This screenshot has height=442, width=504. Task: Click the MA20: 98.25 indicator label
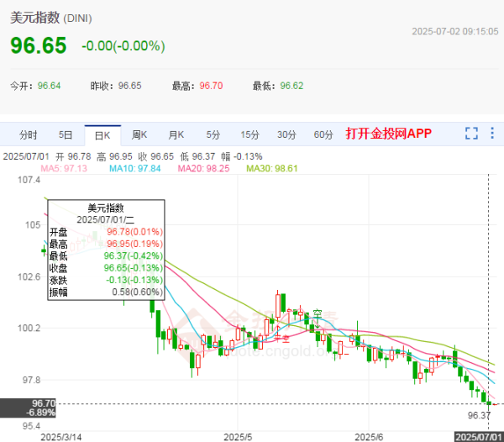click(204, 168)
